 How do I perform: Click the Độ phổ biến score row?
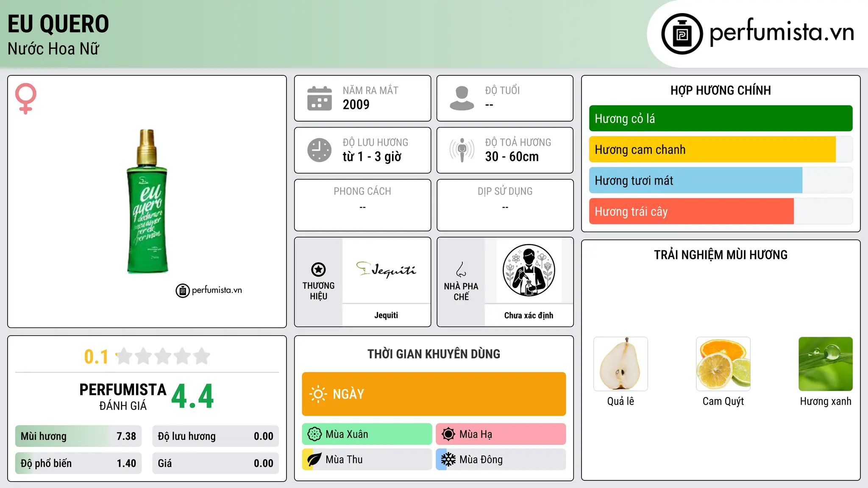(78, 463)
